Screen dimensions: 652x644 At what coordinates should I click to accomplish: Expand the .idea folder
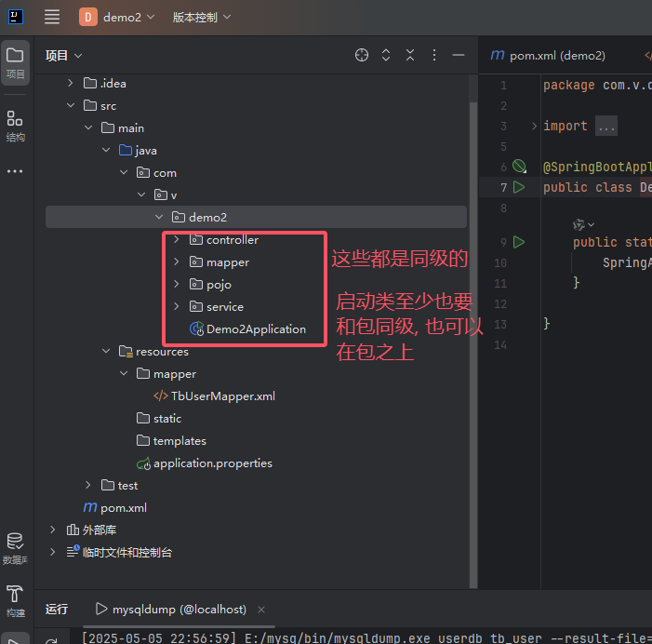[x=71, y=83]
